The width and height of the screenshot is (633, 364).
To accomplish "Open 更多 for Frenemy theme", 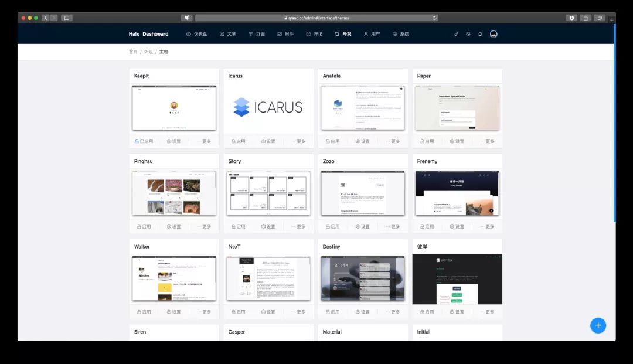I will pos(488,227).
